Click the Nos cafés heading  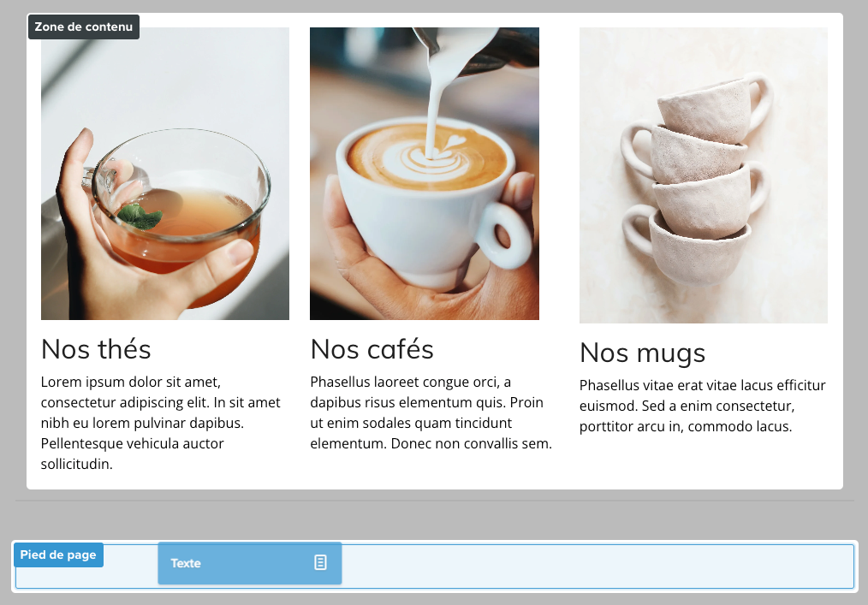click(372, 349)
